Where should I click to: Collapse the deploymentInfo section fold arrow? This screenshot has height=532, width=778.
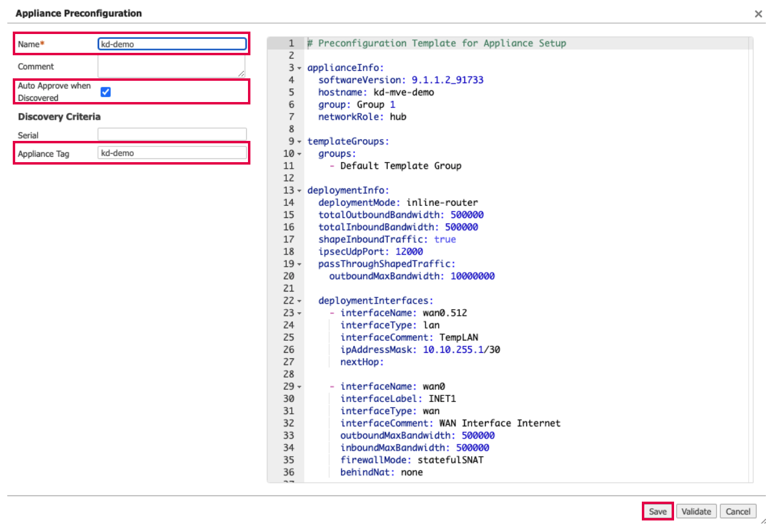(300, 191)
